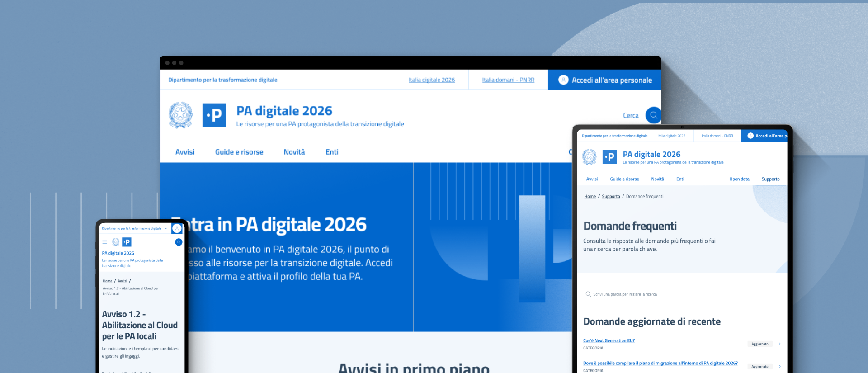Viewport: 868px width, 373px height.
Task: Click the user avatar icon beside desktop Accedi
Action: coord(563,80)
